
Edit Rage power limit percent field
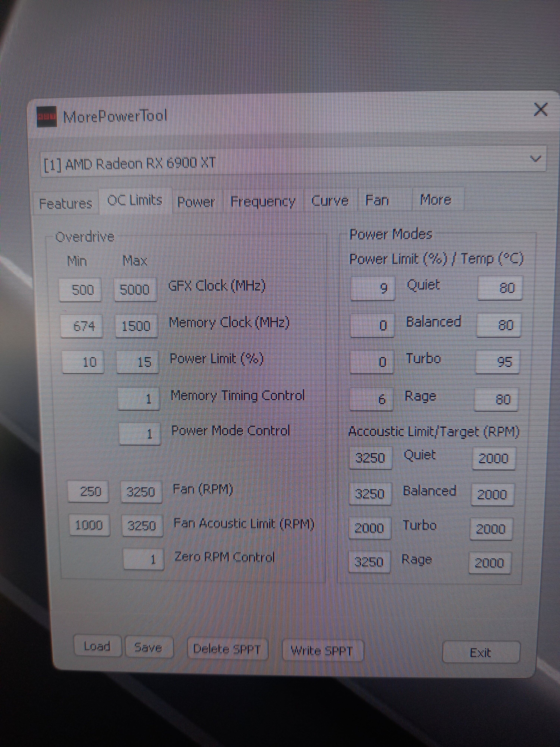[x=371, y=399]
